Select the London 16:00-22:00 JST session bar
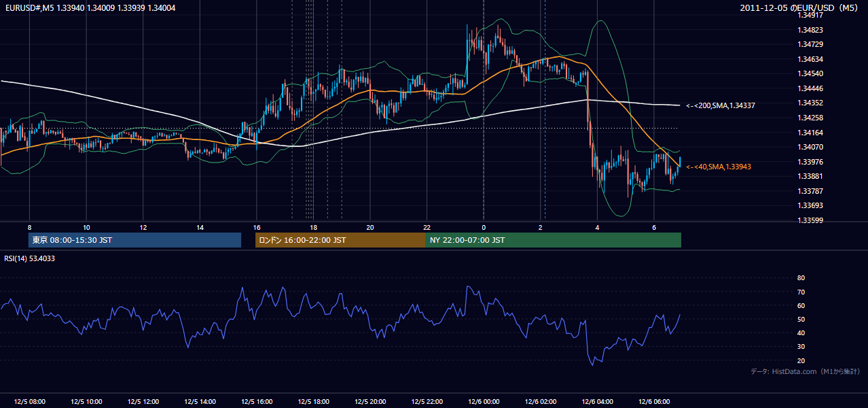 [340, 240]
